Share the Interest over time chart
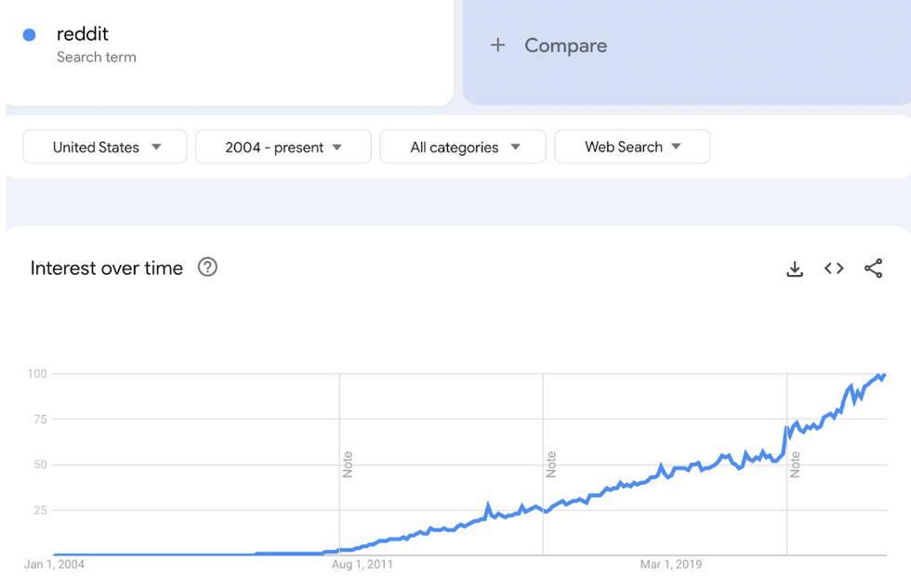 pos(873,268)
